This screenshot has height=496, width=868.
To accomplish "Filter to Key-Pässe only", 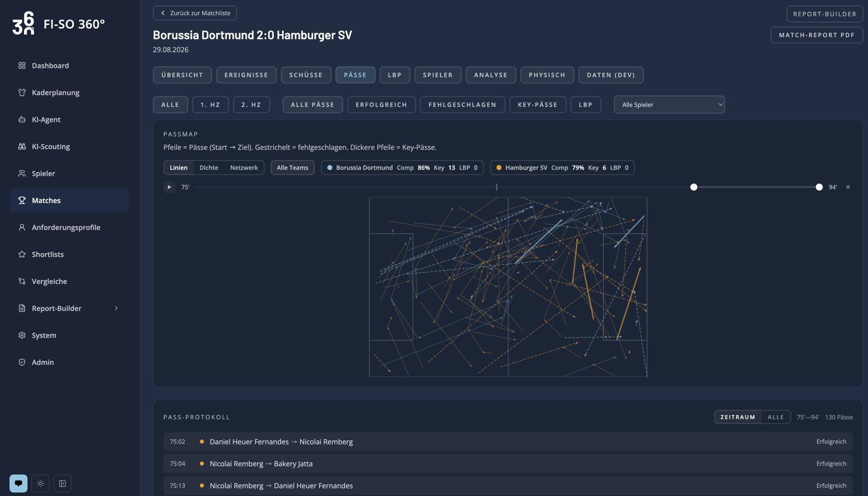I will tap(538, 105).
